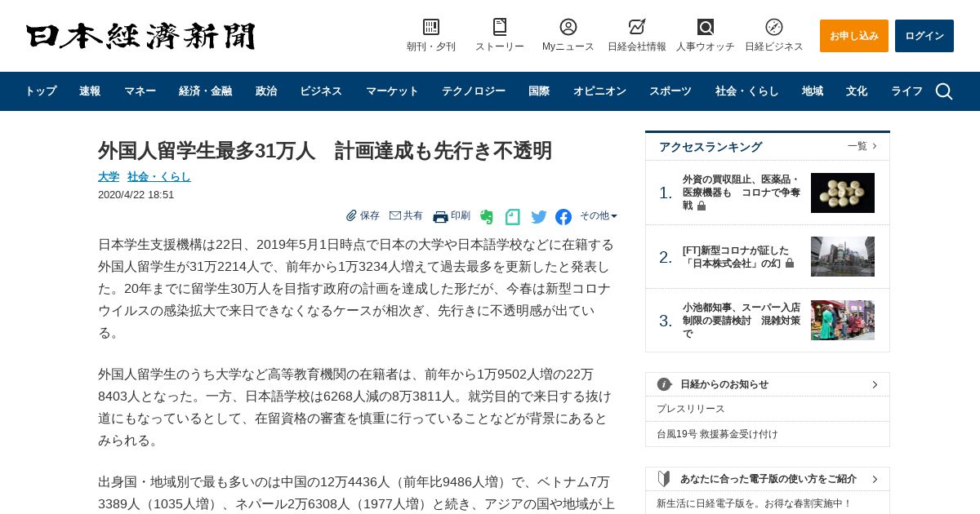Click the chevron on the 電子版の使い方をご紹介 row

(875, 479)
